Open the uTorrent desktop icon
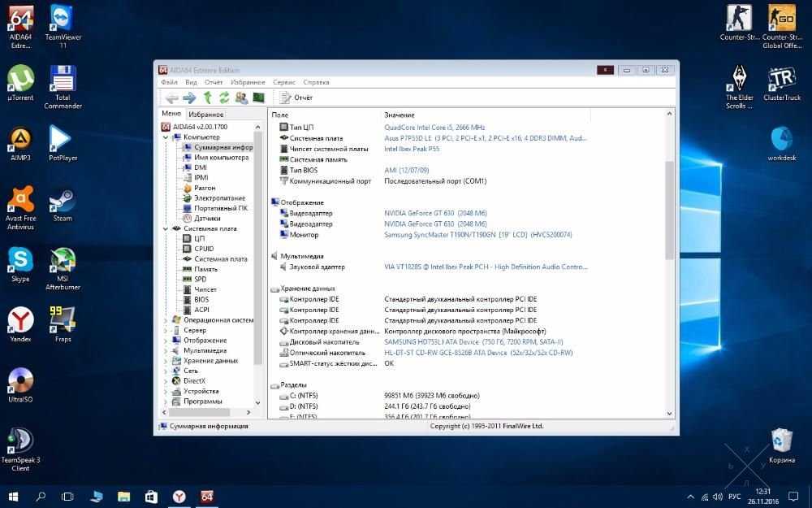Viewport: 812px width, 508px height. click(21, 83)
